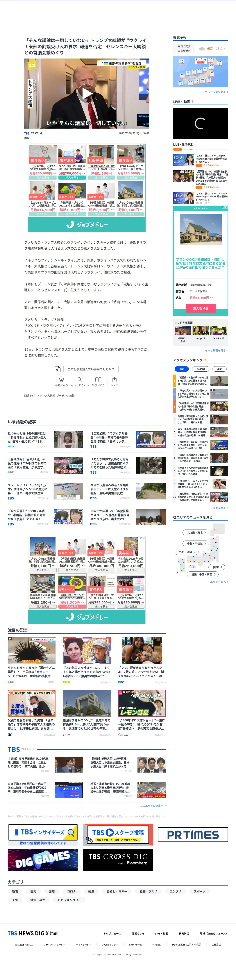The width and height of the screenshot is (236, 980).
Task: Open the シェア share icon
Action: coord(114,379)
